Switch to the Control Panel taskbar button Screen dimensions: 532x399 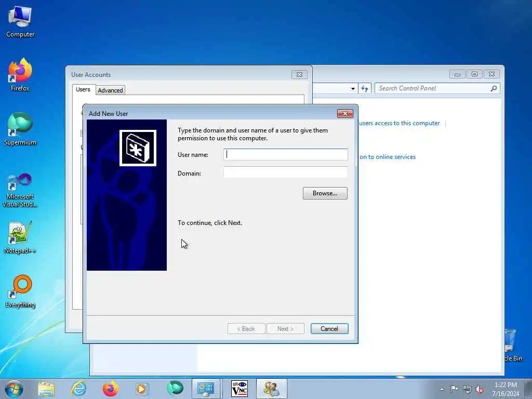click(x=206, y=389)
